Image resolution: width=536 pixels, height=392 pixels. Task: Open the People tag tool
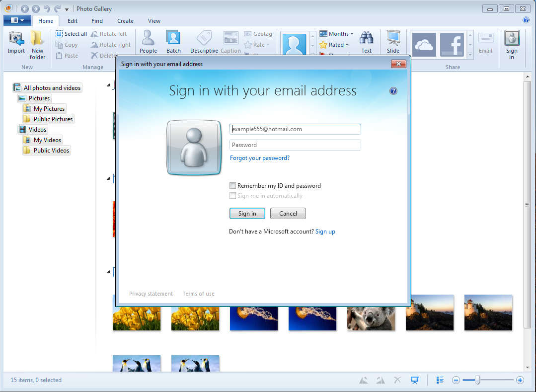(148, 39)
